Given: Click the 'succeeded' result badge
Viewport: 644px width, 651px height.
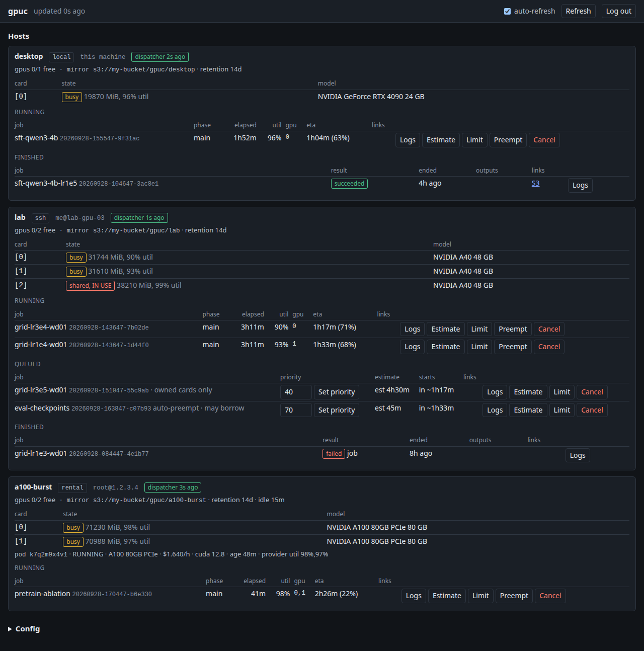Looking at the screenshot, I should [x=349, y=184].
